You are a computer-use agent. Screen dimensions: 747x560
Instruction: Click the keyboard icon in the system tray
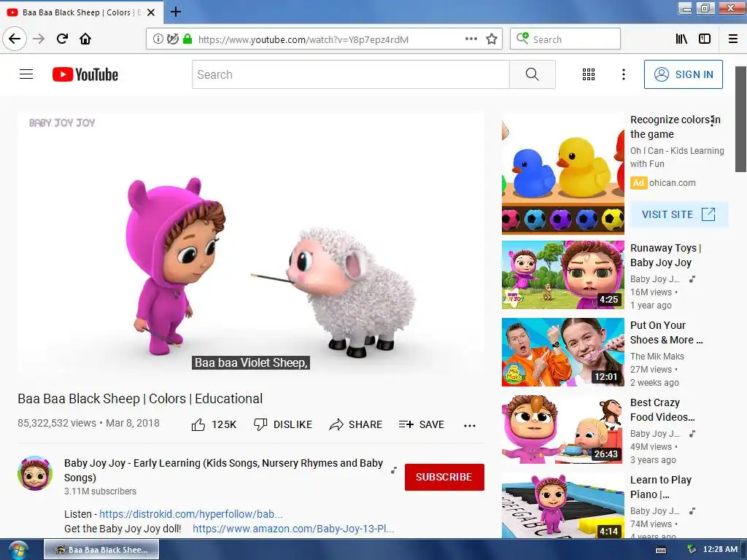coord(661,550)
